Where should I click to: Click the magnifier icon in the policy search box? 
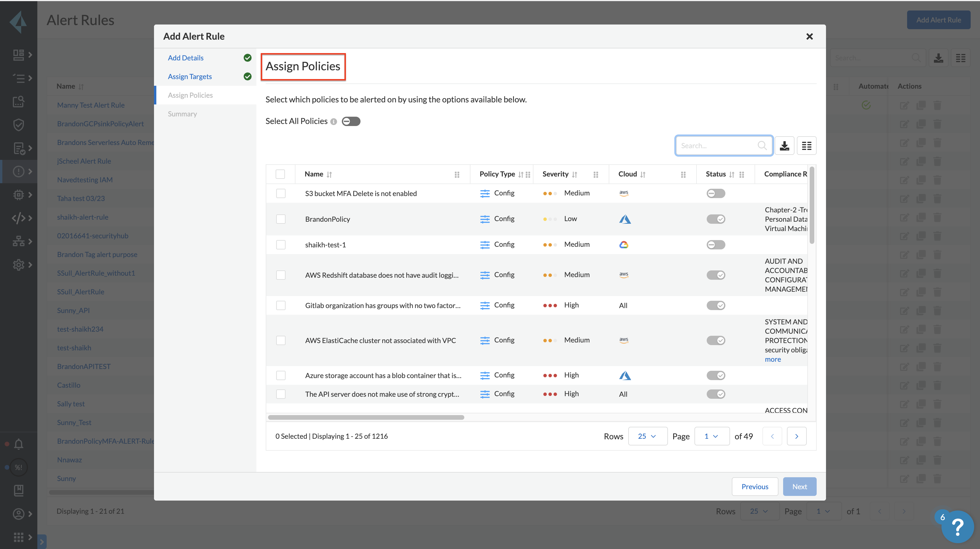762,146
